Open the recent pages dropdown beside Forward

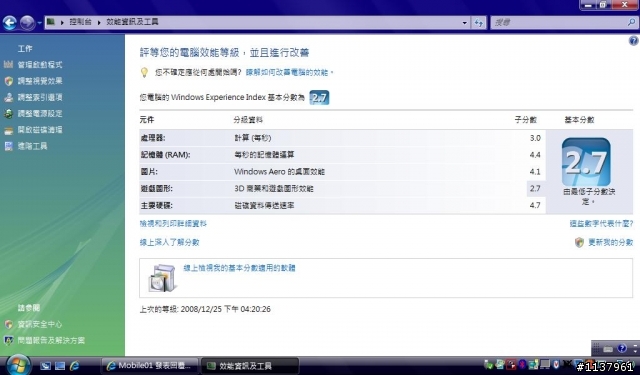pyautogui.click(x=39, y=23)
